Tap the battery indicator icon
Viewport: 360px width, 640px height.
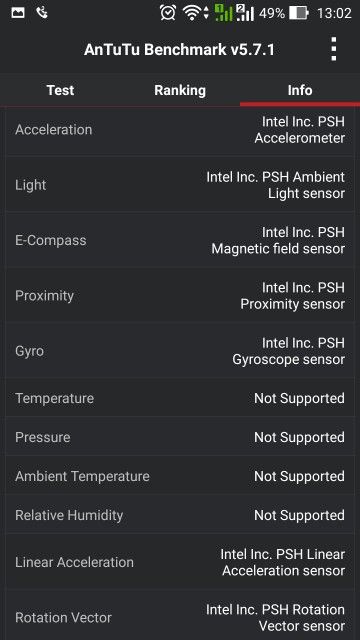299,13
